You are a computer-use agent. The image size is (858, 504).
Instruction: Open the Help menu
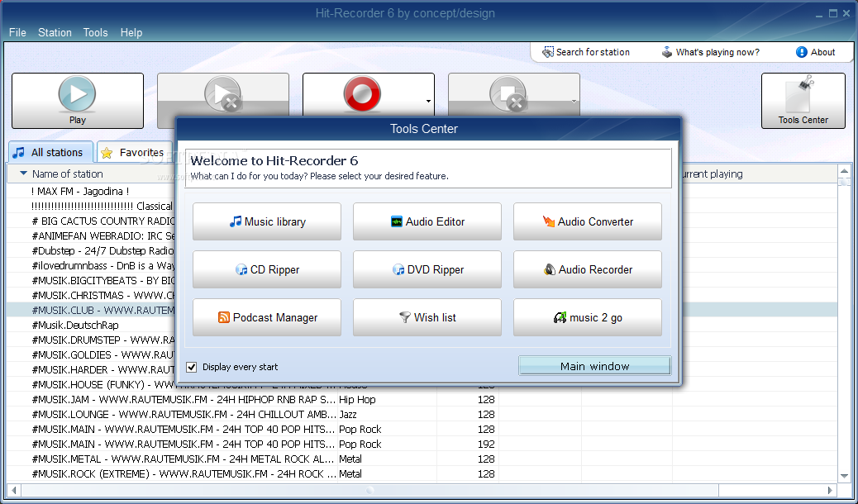(131, 32)
